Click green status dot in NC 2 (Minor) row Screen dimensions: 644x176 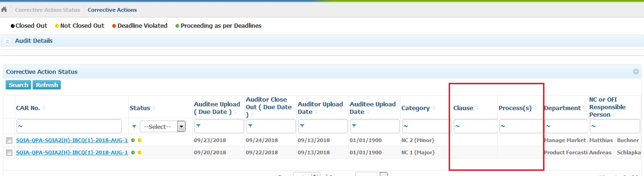coord(134,140)
